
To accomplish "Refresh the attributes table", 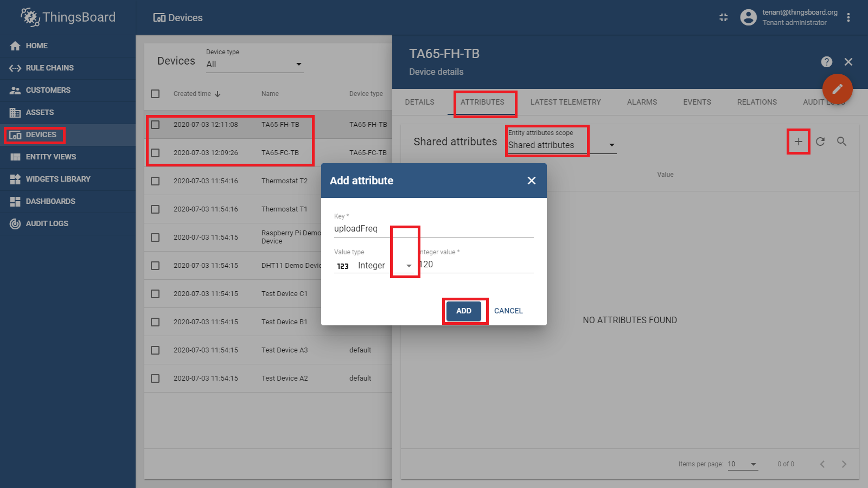I will point(820,142).
